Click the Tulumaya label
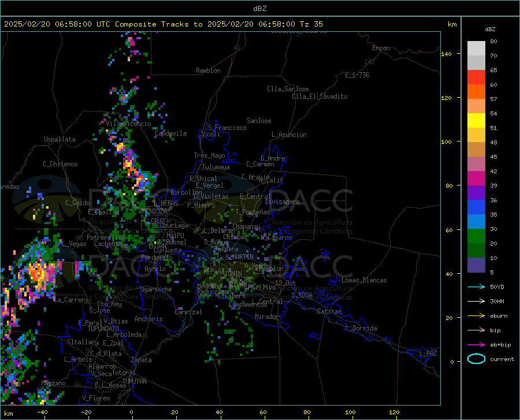 click(x=216, y=167)
